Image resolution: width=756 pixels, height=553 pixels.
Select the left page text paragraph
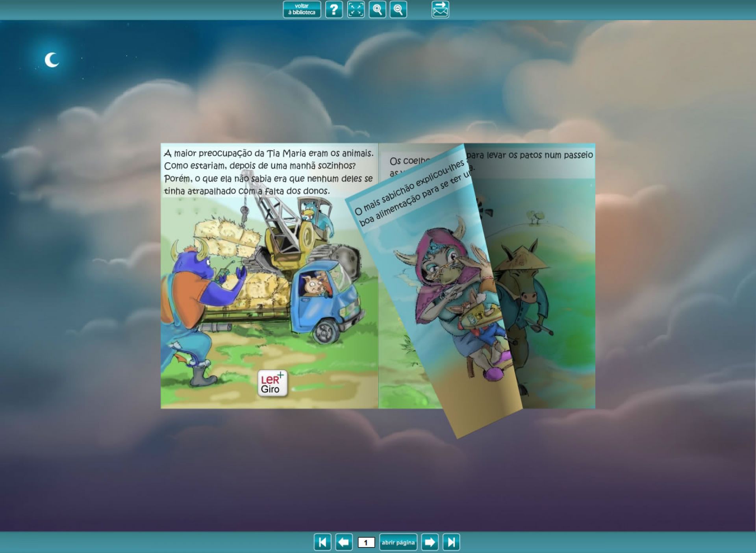(x=269, y=172)
